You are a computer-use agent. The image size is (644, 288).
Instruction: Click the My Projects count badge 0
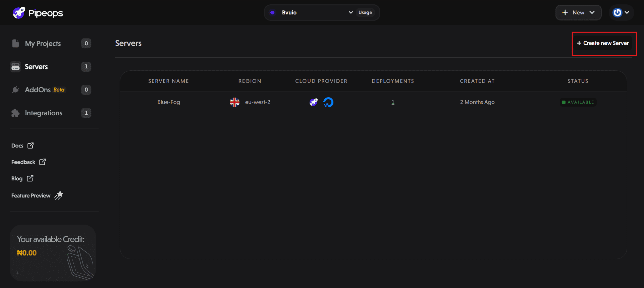[x=86, y=43]
